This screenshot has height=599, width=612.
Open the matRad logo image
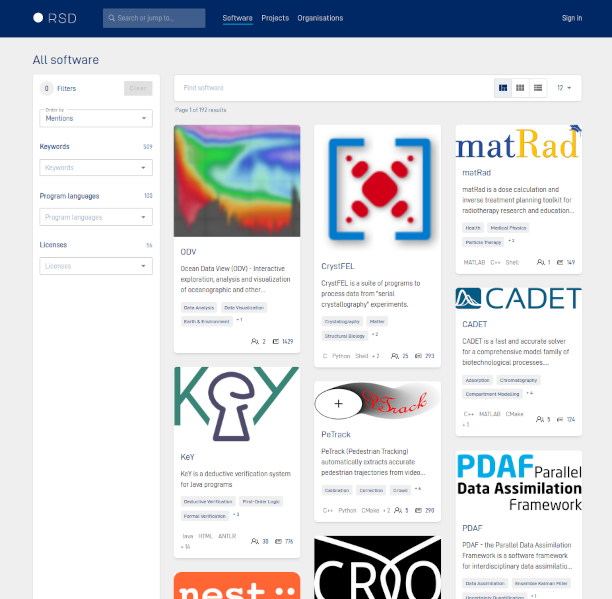518,142
